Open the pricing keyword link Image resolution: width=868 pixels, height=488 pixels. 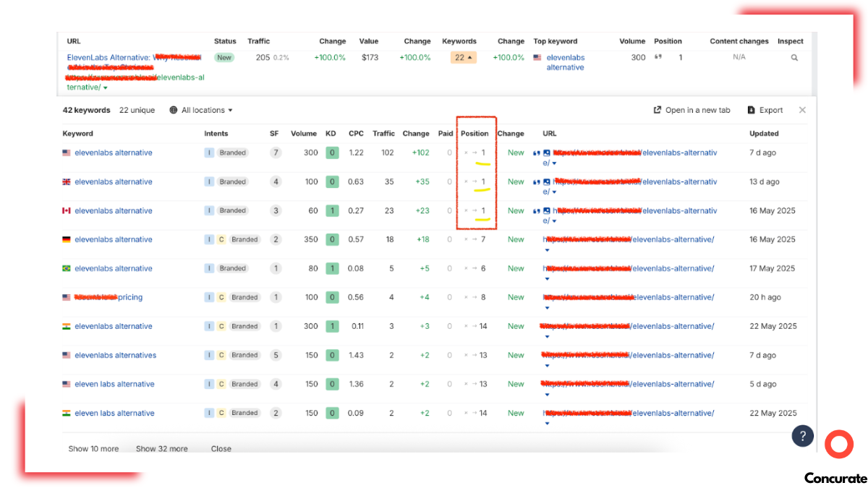(109, 297)
